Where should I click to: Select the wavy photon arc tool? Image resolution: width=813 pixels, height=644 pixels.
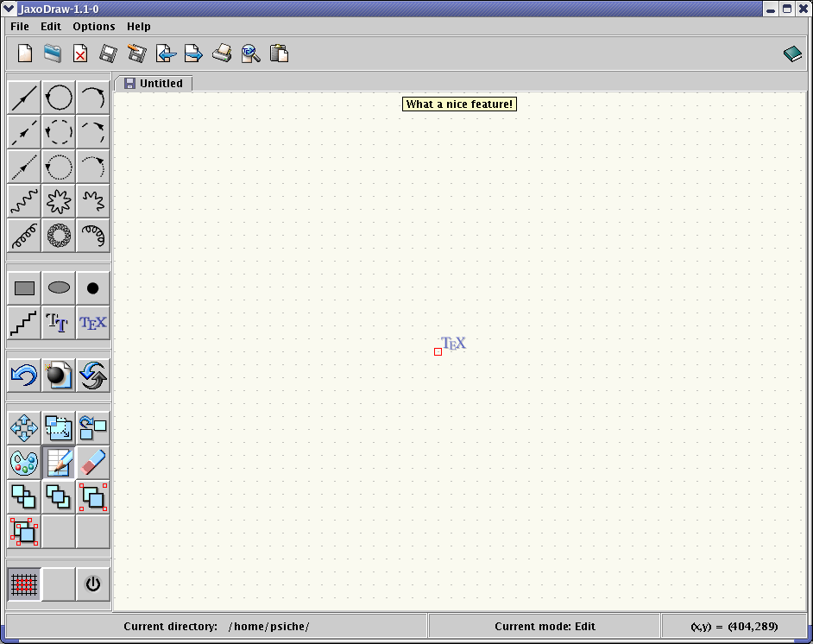click(93, 201)
